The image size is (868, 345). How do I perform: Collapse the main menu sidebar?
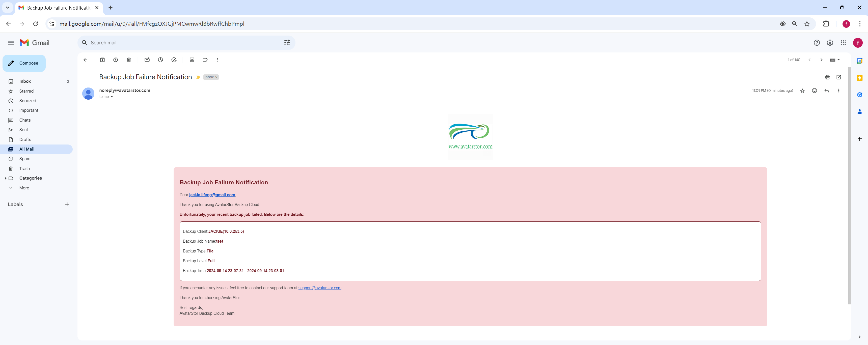pos(11,43)
